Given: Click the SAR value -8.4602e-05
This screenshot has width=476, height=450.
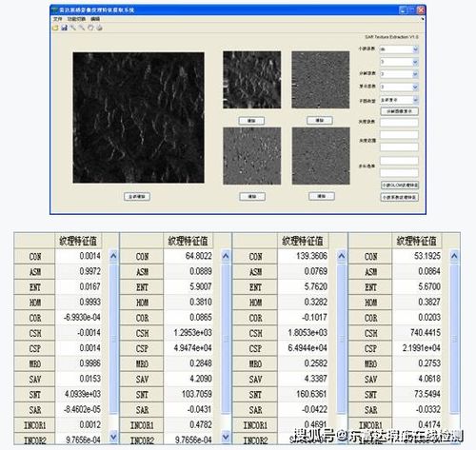Looking at the screenshot, I should coord(82,409).
